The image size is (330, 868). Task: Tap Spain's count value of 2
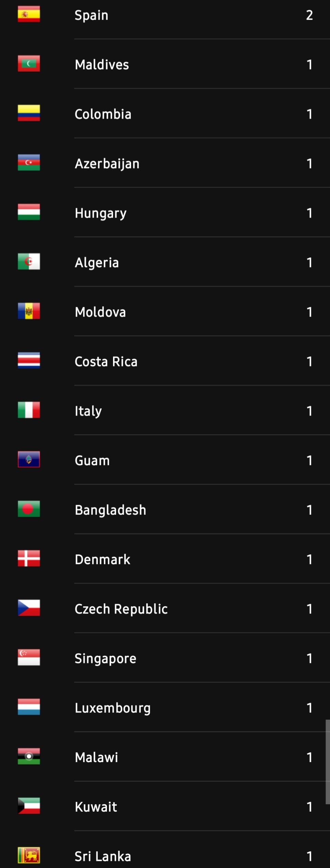(309, 15)
